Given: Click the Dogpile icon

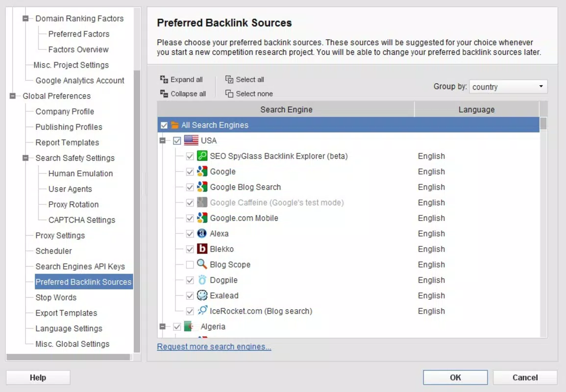Looking at the screenshot, I should click(x=202, y=280).
